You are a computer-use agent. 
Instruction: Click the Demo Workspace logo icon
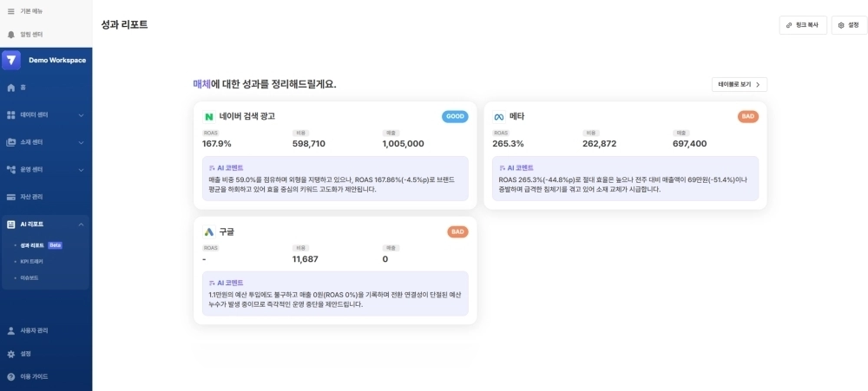click(x=11, y=60)
